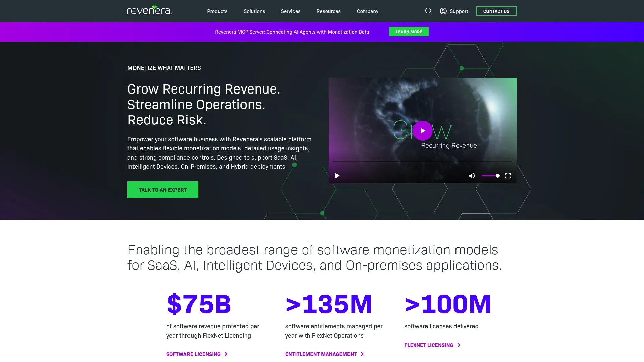Open the Solutions menu

click(254, 11)
